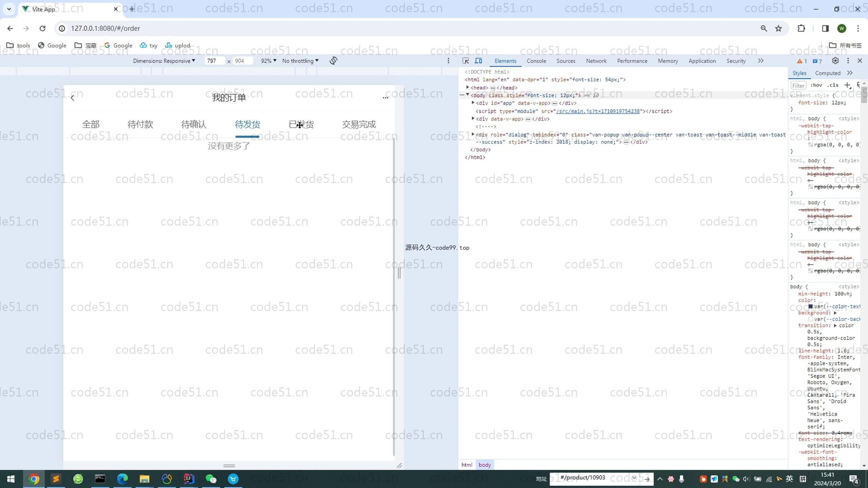The width and height of the screenshot is (868, 488).
Task: Select the 待发货 orders tab
Action: pyautogui.click(x=248, y=124)
